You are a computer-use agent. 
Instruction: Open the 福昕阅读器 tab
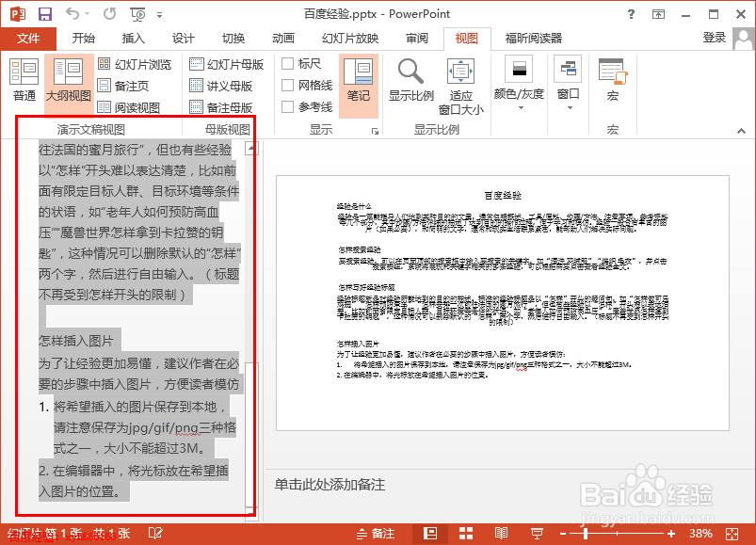[x=533, y=38]
